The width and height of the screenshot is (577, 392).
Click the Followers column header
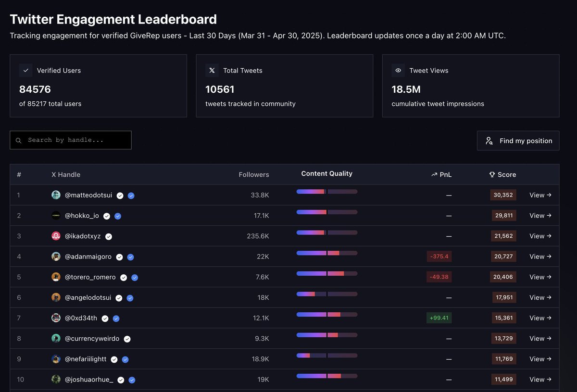tap(254, 175)
